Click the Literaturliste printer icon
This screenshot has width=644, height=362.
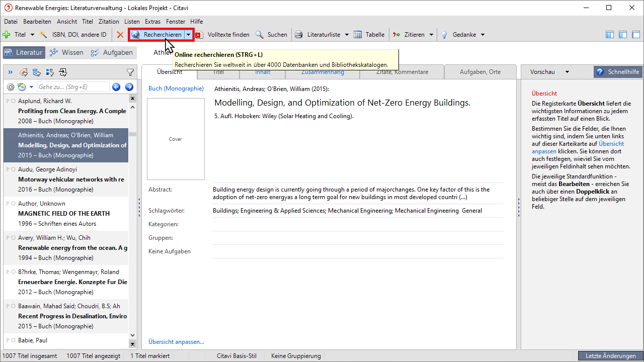point(299,35)
